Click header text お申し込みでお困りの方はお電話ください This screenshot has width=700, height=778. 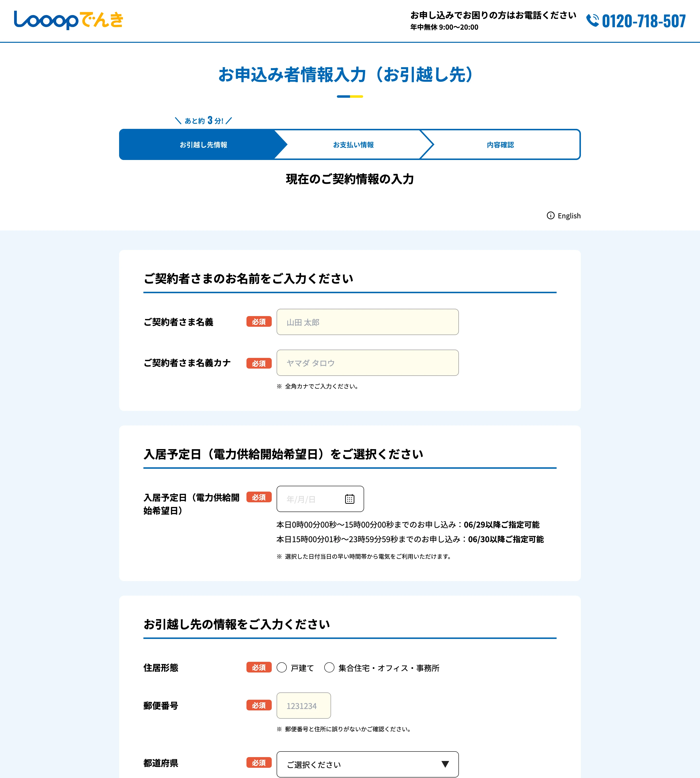click(x=493, y=15)
